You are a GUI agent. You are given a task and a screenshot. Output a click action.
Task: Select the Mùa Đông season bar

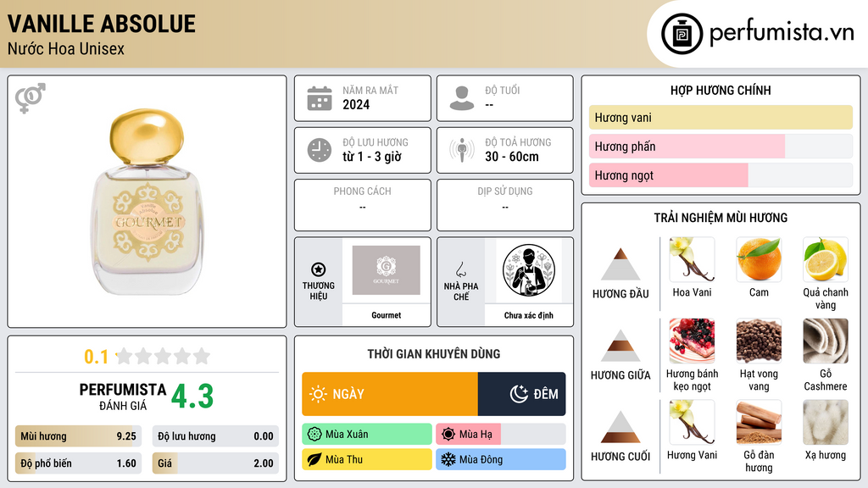pos(500,459)
